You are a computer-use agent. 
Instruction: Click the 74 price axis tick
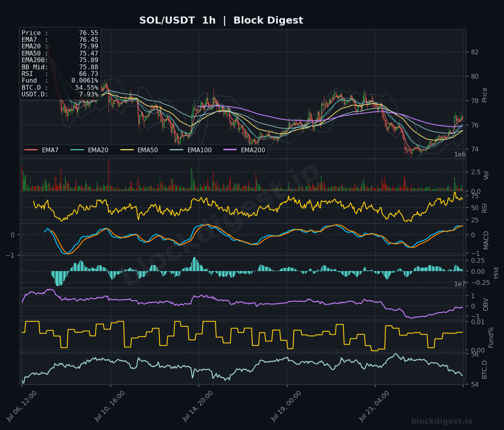click(x=475, y=149)
